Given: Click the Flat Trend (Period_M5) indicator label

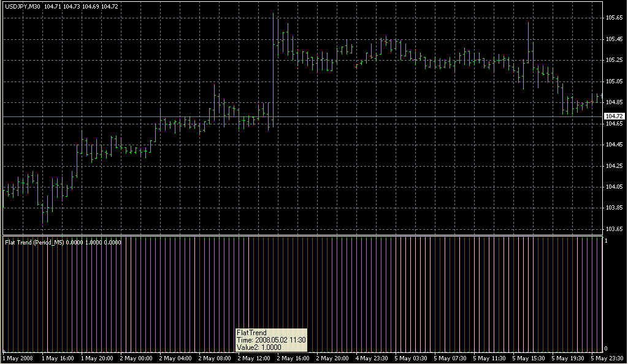Looking at the screenshot, I should 34,242.
